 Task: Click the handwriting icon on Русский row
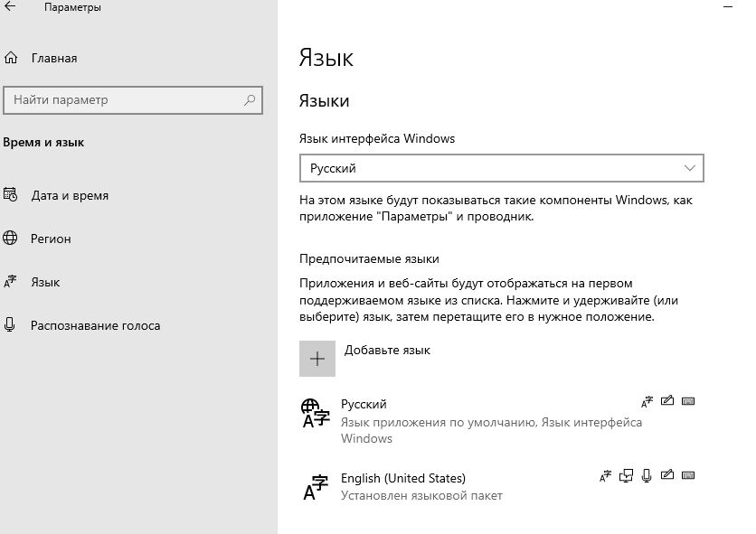[667, 401]
